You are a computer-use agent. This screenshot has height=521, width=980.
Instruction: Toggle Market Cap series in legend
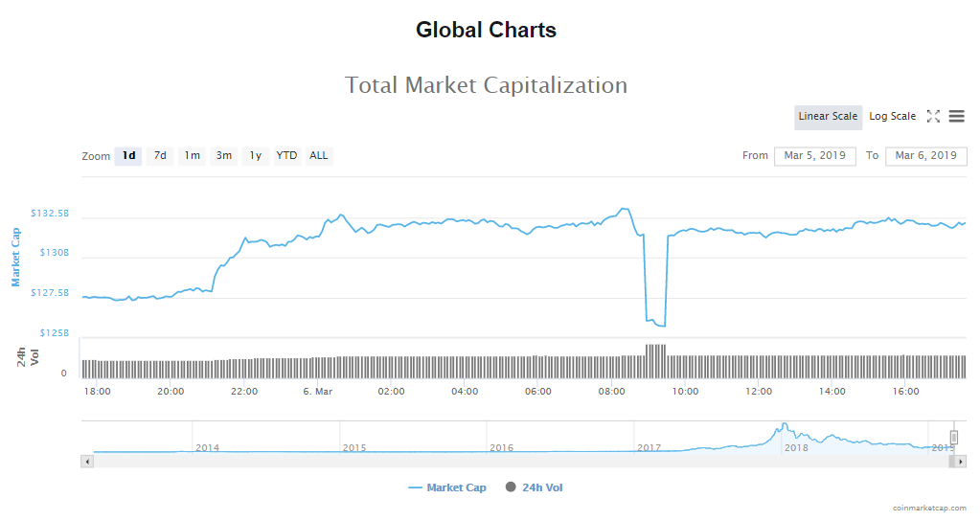click(x=447, y=487)
